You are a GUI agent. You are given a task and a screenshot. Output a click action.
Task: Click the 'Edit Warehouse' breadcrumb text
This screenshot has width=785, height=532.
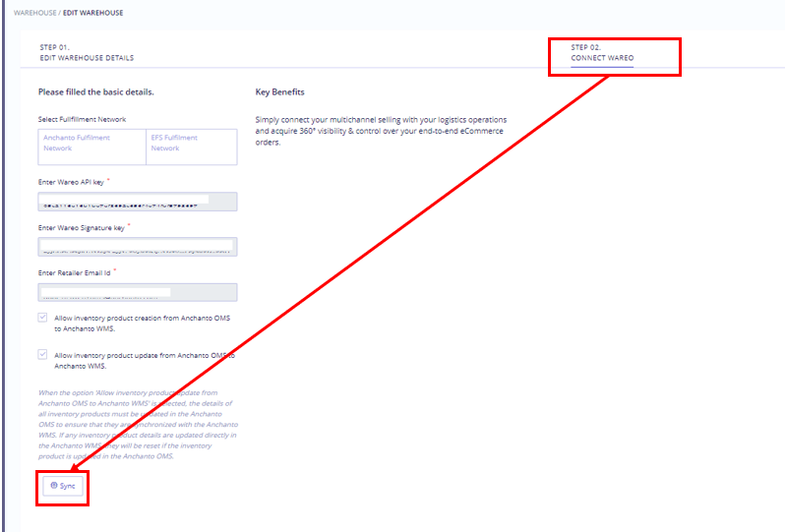click(x=93, y=13)
